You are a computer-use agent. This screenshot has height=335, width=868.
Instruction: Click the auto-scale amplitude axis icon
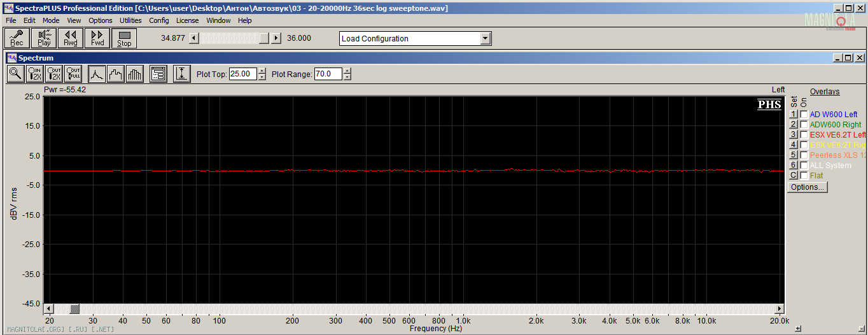pyautogui.click(x=182, y=74)
